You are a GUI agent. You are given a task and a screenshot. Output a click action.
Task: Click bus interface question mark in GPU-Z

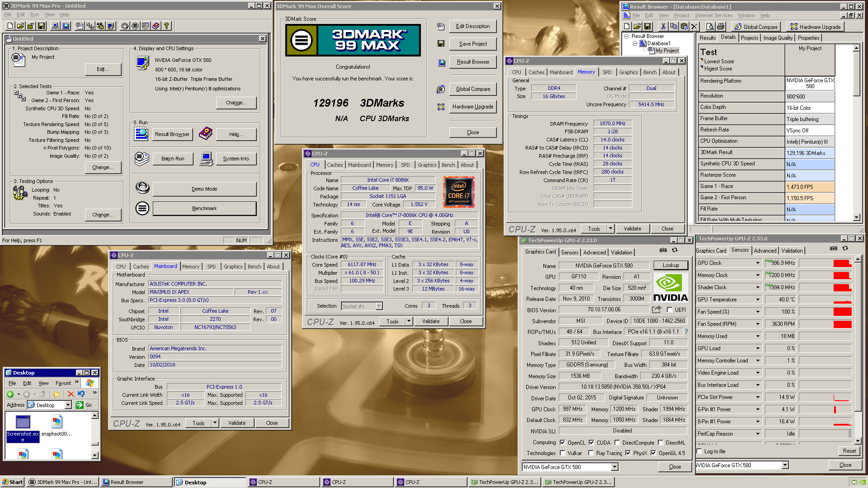pos(686,332)
